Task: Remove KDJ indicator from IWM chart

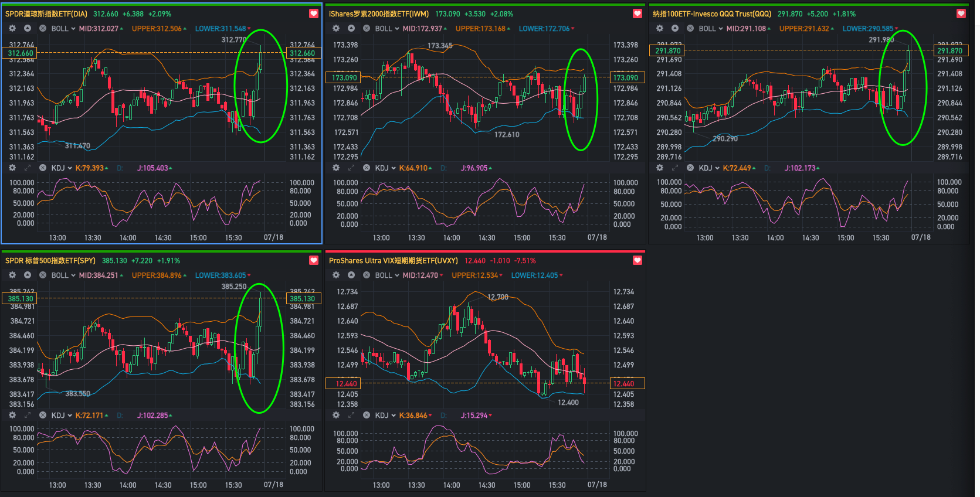Action: (x=367, y=168)
